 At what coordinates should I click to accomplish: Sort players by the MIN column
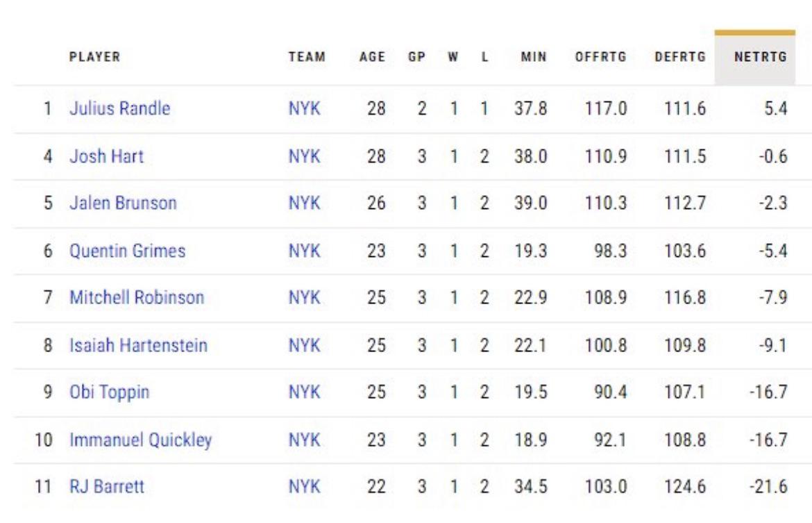pos(531,58)
